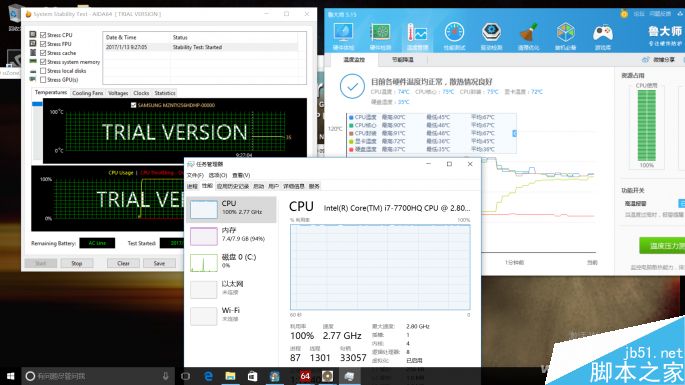The width and height of the screenshot is (685, 385).
Task: Switch to Services (服务) tab in Task Manager
Action: pyautogui.click(x=314, y=186)
